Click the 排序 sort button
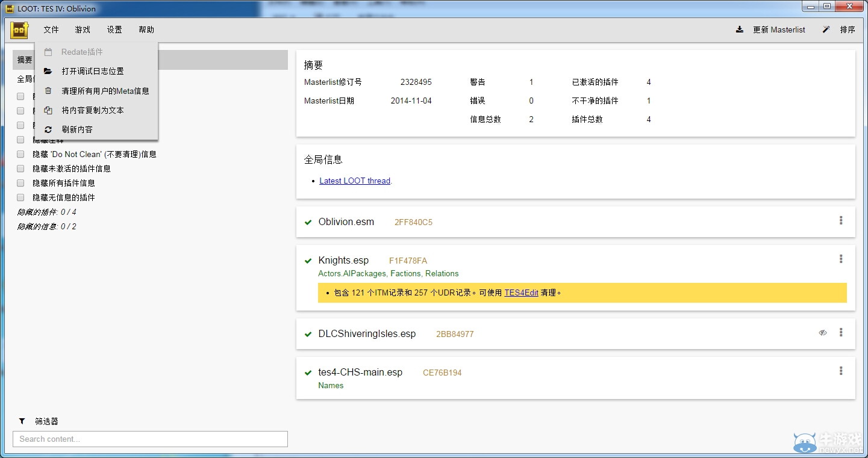 pos(838,29)
